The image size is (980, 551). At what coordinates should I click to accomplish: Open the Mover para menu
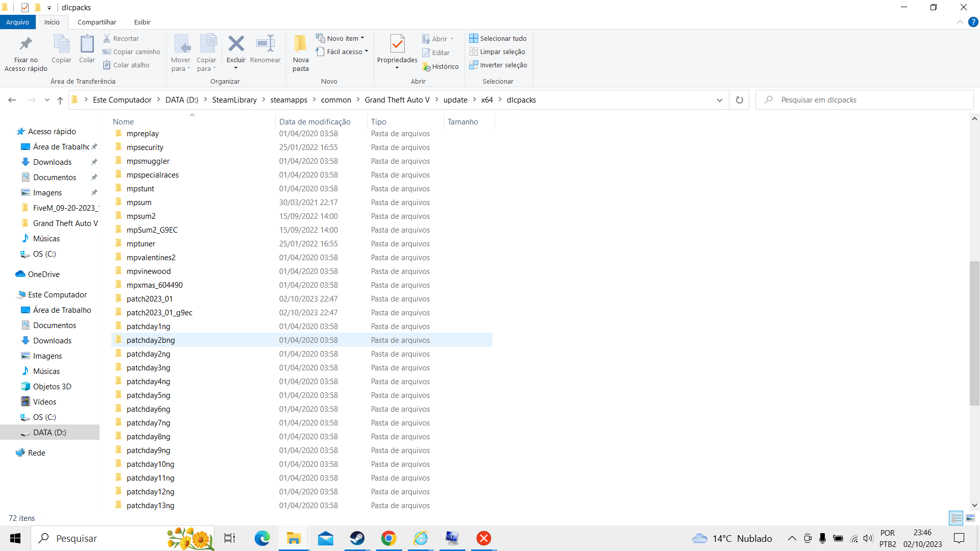click(x=181, y=54)
